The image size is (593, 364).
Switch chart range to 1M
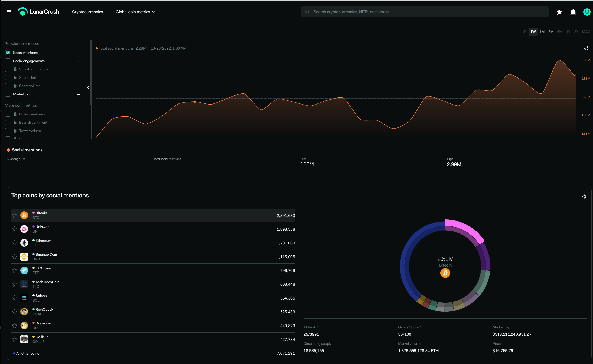pyautogui.click(x=542, y=32)
